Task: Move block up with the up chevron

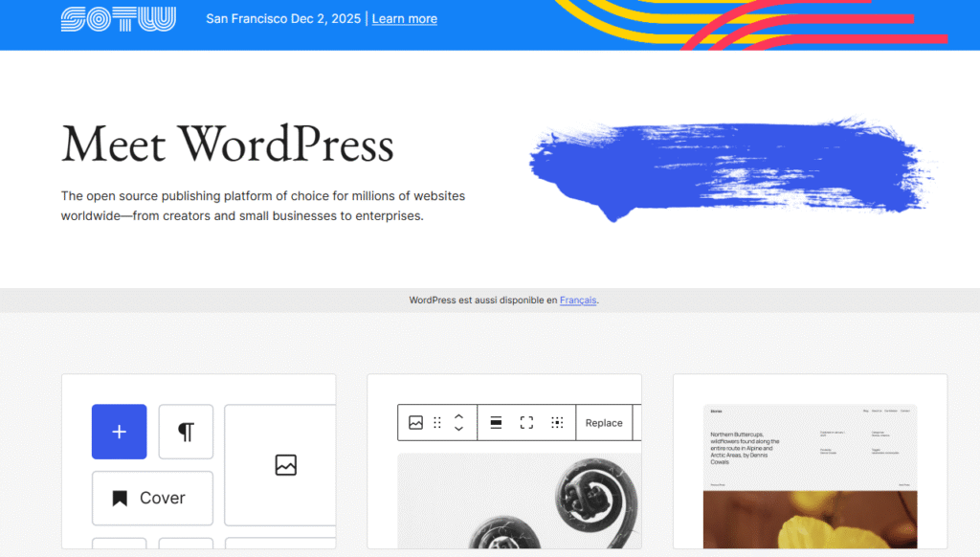Action: pos(458,416)
